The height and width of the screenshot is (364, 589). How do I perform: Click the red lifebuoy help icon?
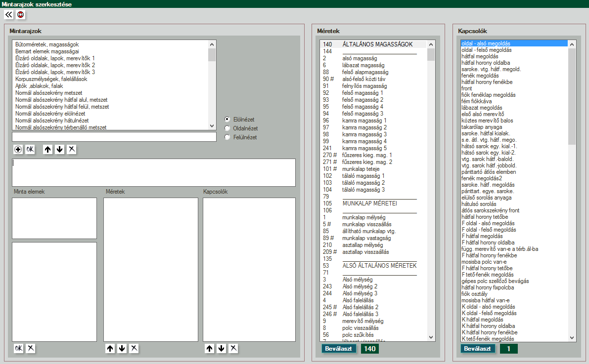(x=20, y=15)
